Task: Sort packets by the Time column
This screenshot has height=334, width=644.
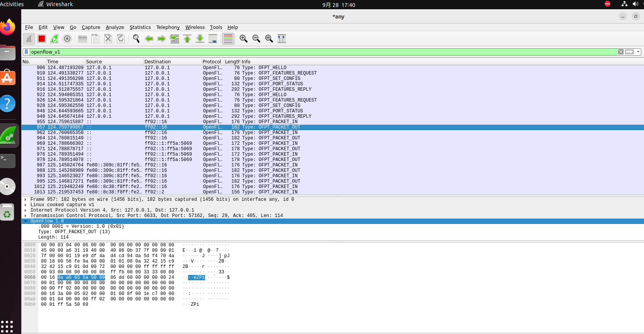Action: pyautogui.click(x=65, y=62)
